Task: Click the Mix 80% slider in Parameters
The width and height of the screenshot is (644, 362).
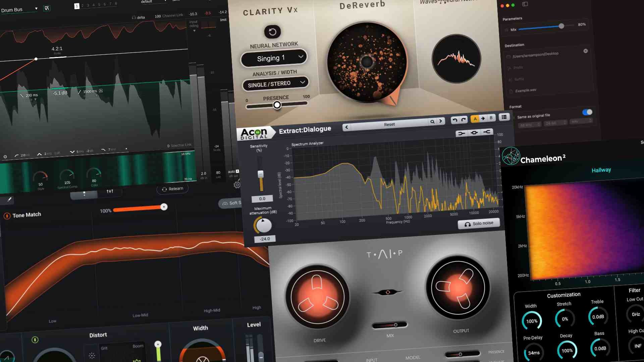Action: (546, 27)
